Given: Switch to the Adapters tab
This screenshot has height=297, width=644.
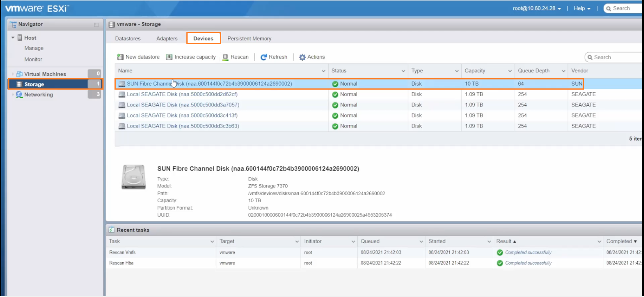Looking at the screenshot, I should point(167,38).
